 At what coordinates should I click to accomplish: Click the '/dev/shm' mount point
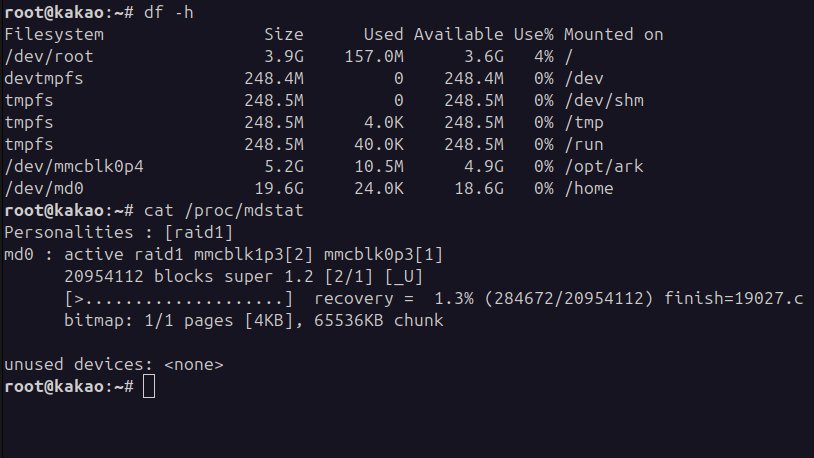click(x=604, y=101)
